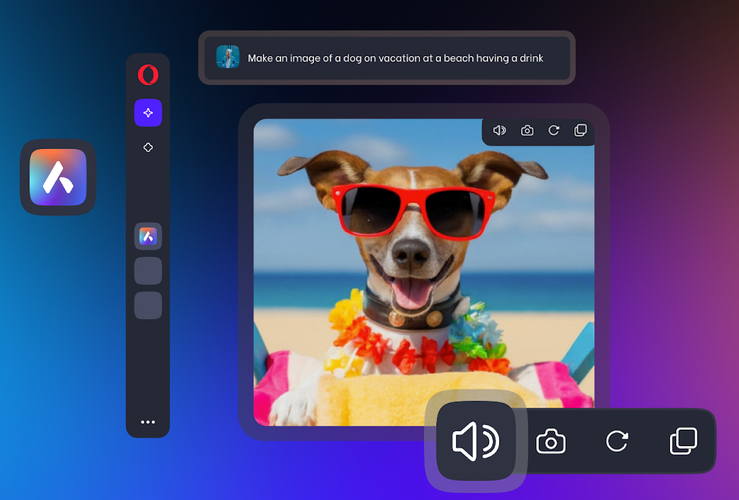
Task: Open the three-dots more menu in the sidebar
Action: pyautogui.click(x=148, y=422)
